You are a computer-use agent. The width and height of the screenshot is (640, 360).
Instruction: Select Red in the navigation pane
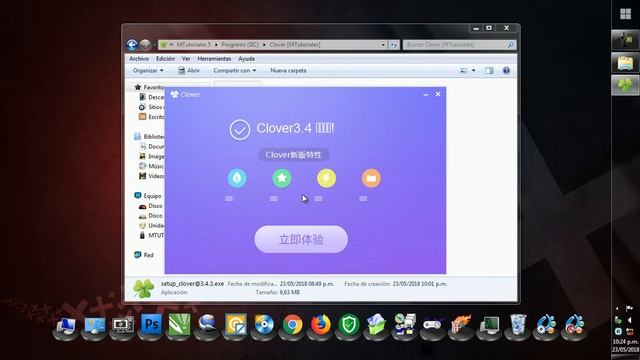point(144,255)
